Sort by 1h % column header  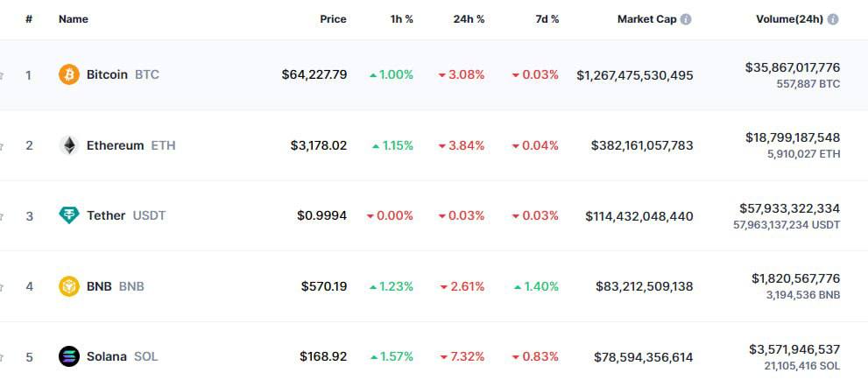coord(402,19)
